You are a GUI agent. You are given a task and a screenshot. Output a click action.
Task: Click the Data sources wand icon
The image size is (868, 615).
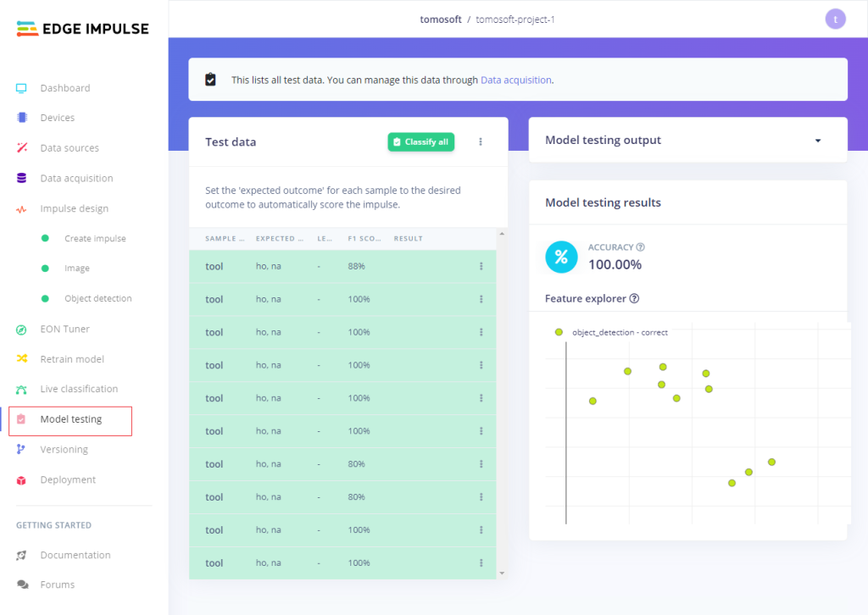pyautogui.click(x=22, y=148)
